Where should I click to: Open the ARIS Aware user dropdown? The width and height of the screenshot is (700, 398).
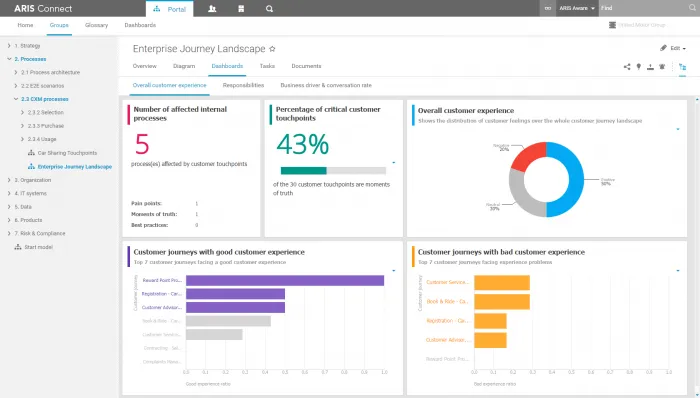click(577, 8)
